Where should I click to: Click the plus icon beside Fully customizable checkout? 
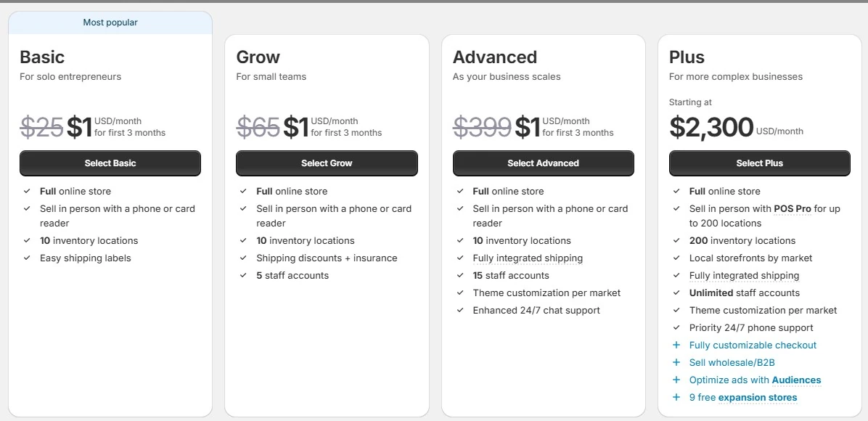[x=676, y=346]
